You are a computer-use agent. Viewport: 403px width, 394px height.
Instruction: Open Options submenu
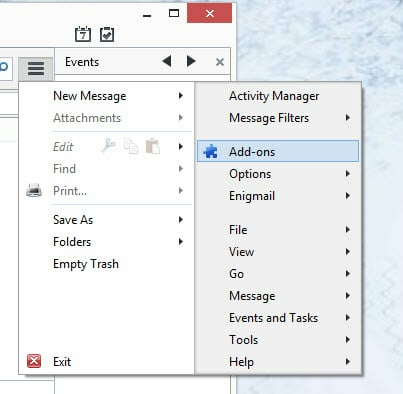point(278,174)
